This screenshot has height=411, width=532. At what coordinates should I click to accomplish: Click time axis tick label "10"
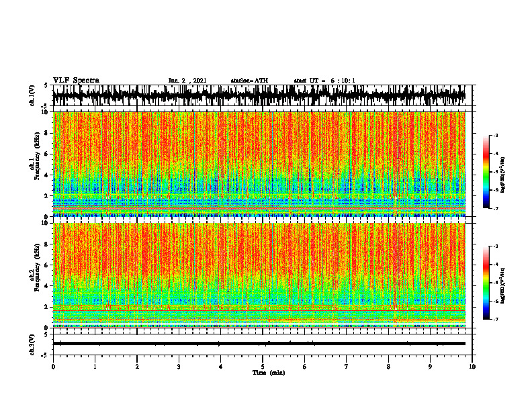pyautogui.click(x=472, y=367)
